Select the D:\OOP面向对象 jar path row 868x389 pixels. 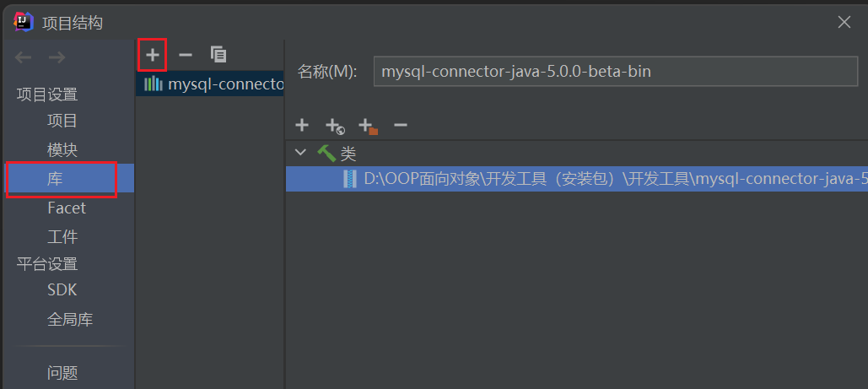point(577,178)
